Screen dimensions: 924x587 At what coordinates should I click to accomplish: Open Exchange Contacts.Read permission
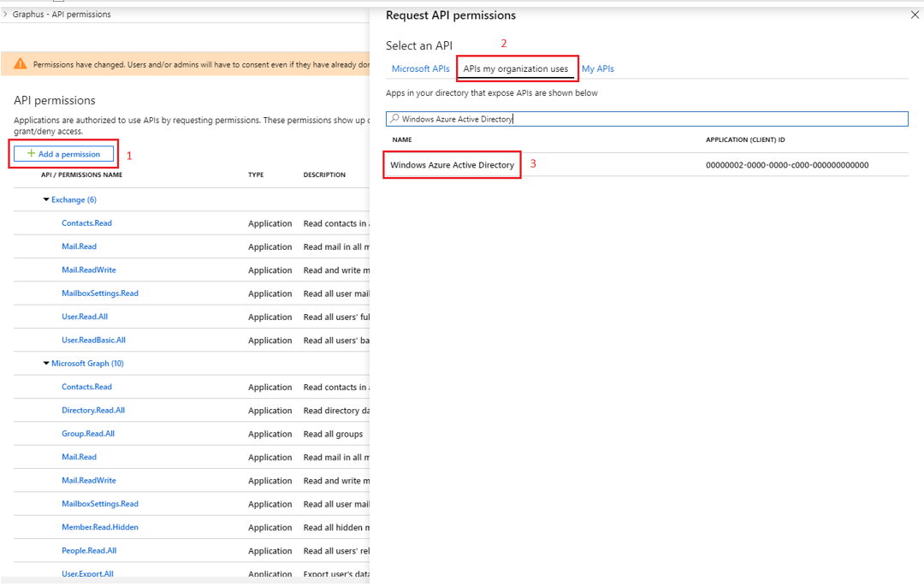(86, 223)
